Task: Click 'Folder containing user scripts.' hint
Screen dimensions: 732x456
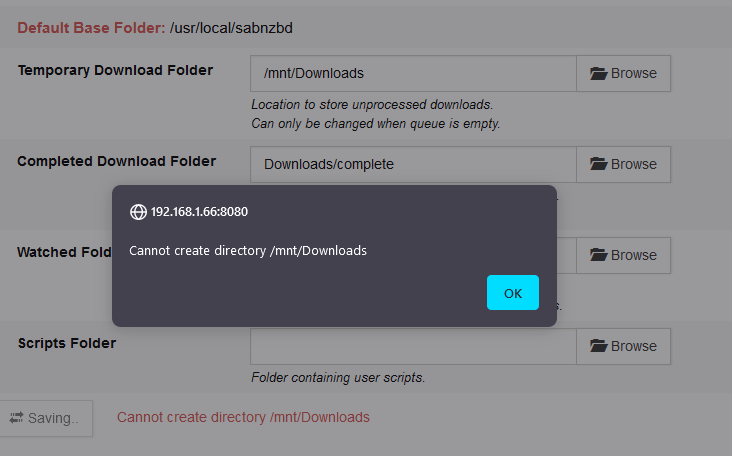Action: 338,377
